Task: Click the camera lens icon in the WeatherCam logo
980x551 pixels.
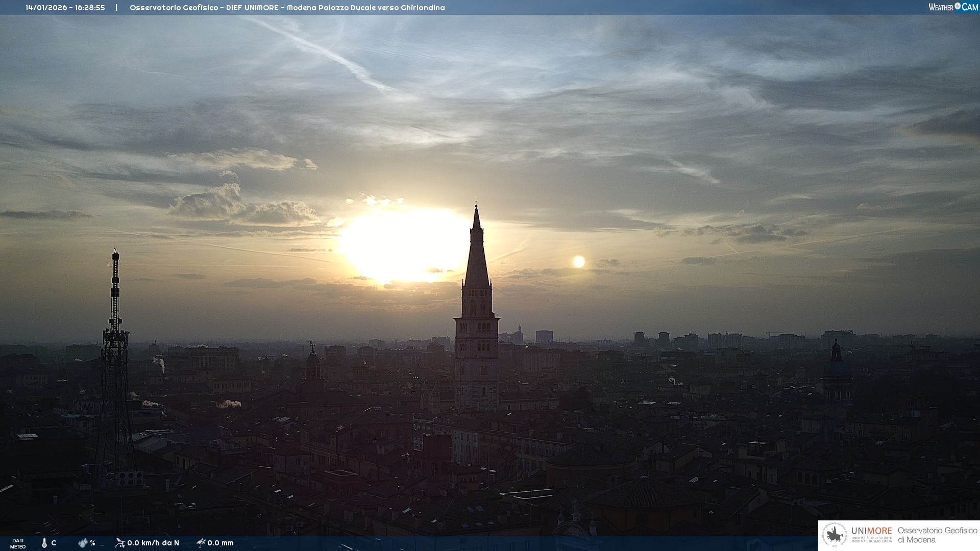Action: click(958, 6)
